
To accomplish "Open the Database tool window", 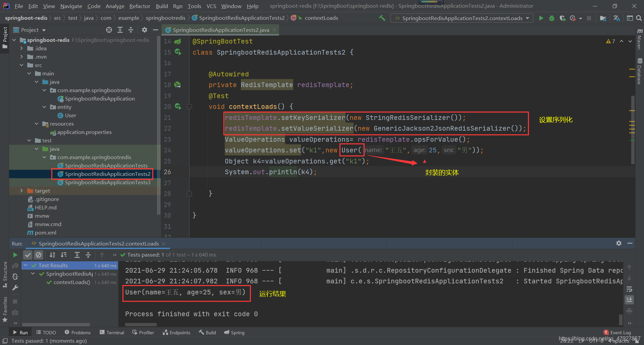I will coord(640,71).
